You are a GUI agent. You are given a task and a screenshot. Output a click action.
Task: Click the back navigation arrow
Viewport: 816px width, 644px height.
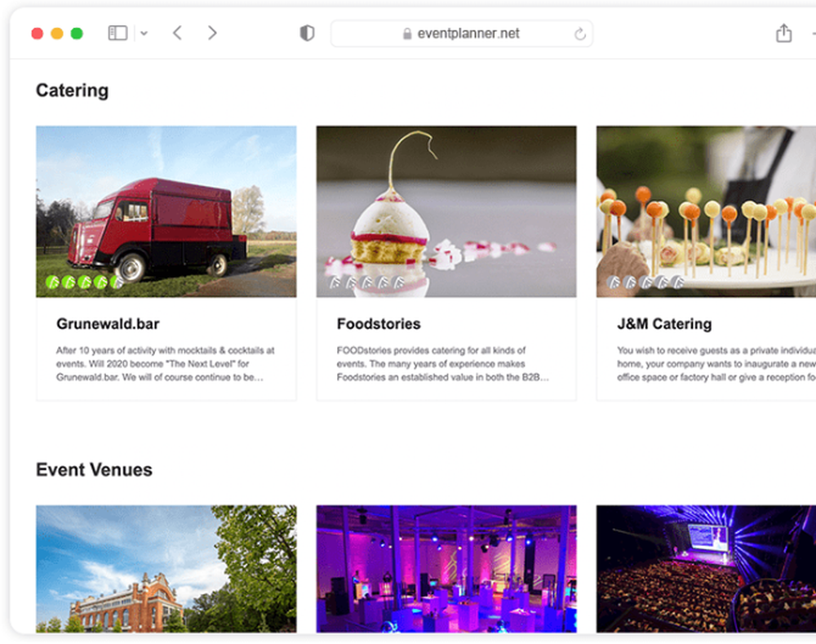177,33
